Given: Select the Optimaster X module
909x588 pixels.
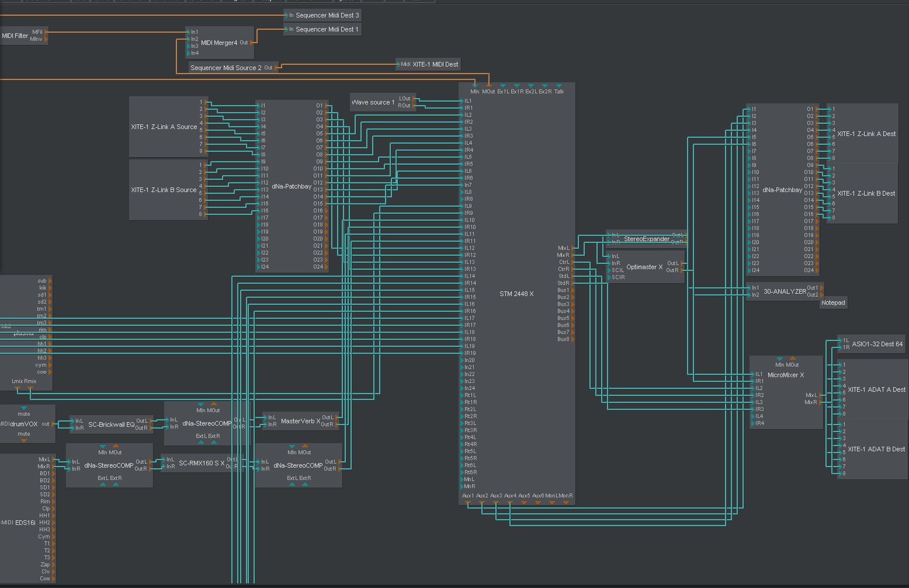Looking at the screenshot, I should (644, 267).
